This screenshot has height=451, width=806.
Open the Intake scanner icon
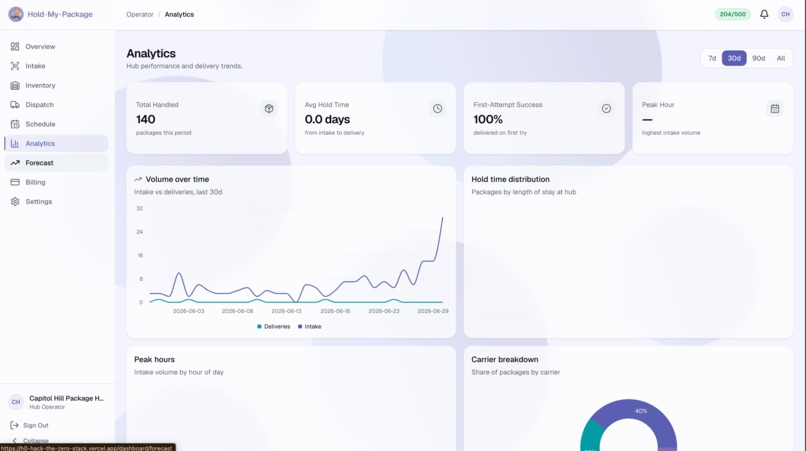15,66
